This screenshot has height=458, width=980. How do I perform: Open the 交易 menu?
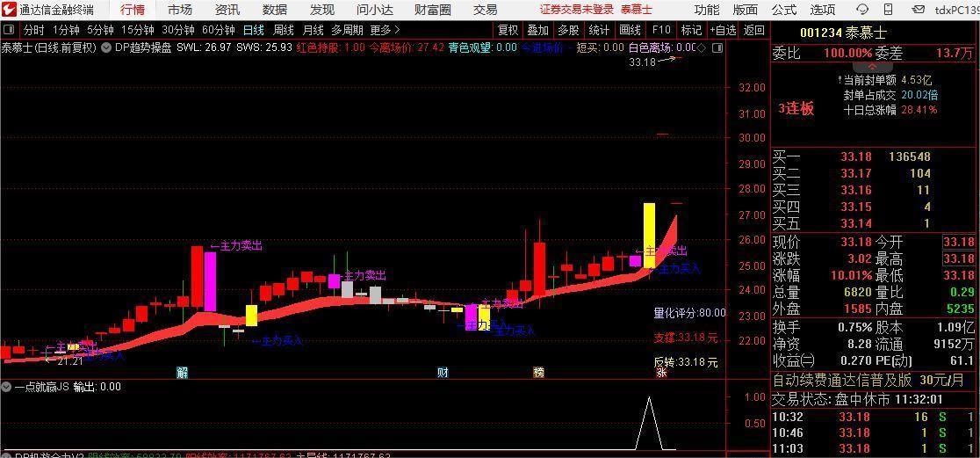click(485, 10)
